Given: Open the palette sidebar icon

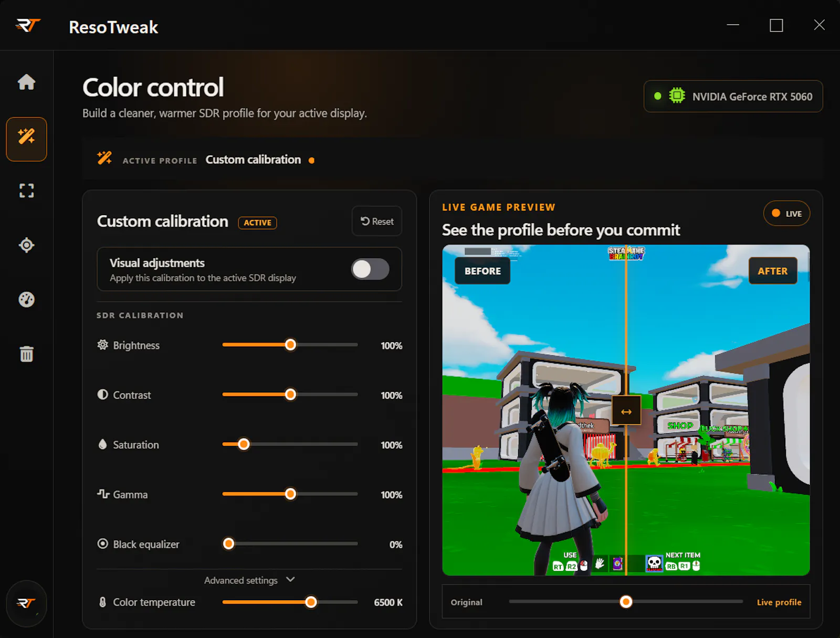Looking at the screenshot, I should (26, 300).
